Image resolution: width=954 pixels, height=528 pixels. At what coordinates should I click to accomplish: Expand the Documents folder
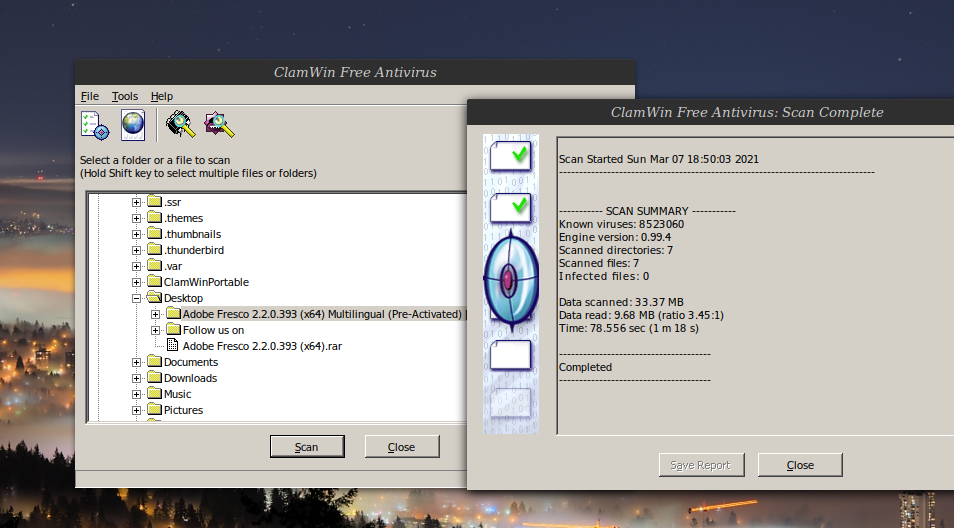point(136,363)
